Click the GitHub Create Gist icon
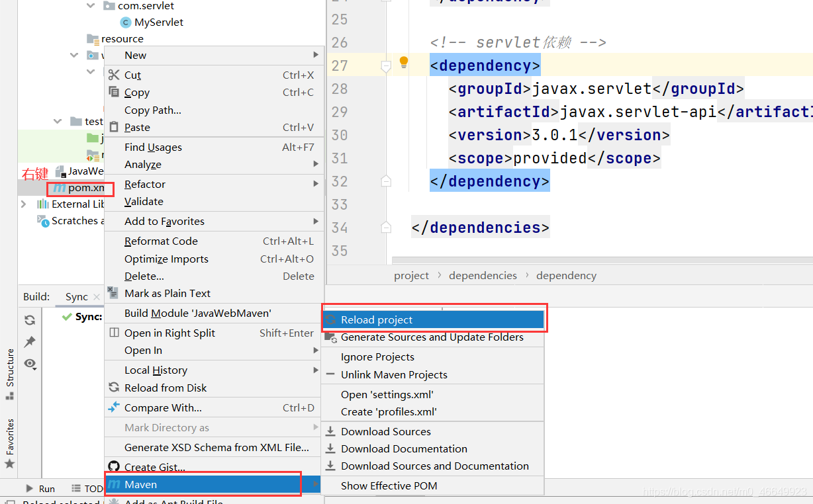This screenshot has width=813, height=504. click(x=114, y=467)
